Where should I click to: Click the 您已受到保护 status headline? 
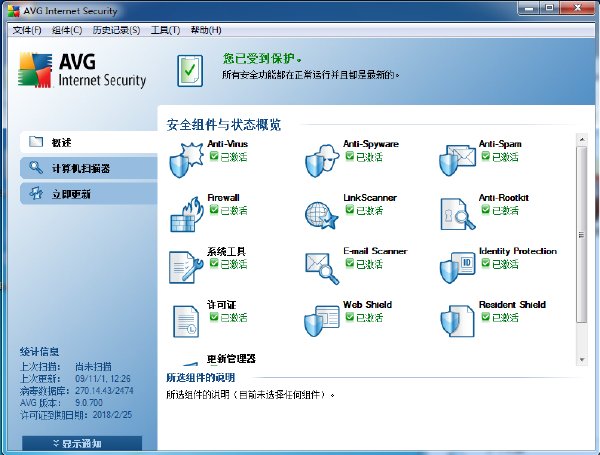262,59
